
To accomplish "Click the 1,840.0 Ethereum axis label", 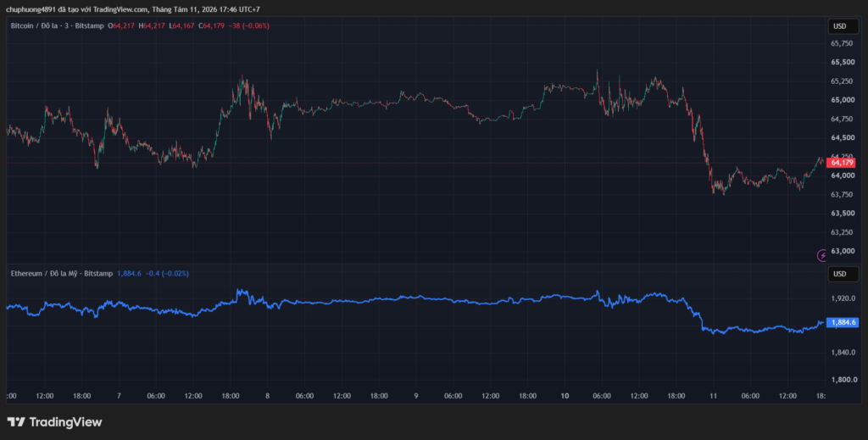I will (844, 353).
